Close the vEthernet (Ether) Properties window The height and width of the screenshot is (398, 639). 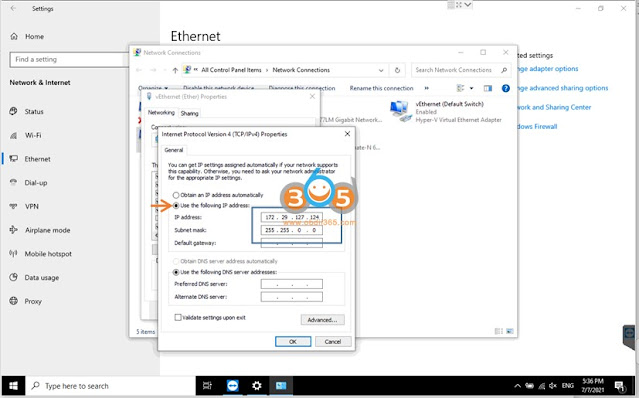(x=312, y=97)
